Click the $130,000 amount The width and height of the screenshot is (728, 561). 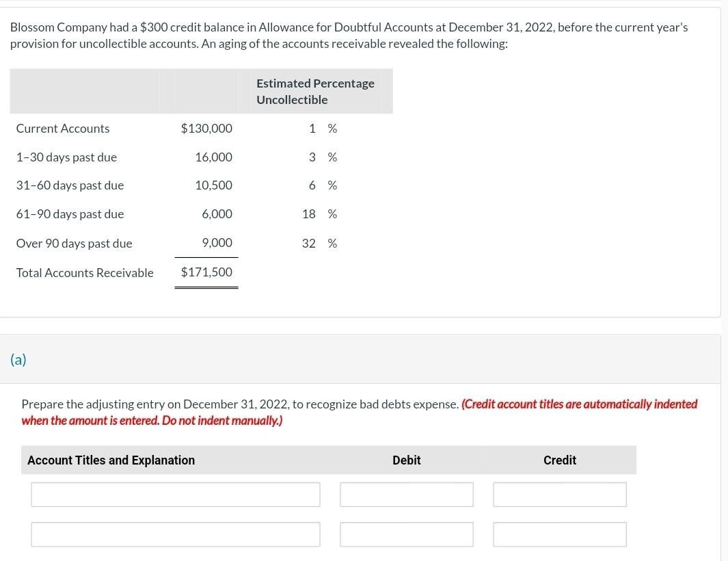click(206, 129)
